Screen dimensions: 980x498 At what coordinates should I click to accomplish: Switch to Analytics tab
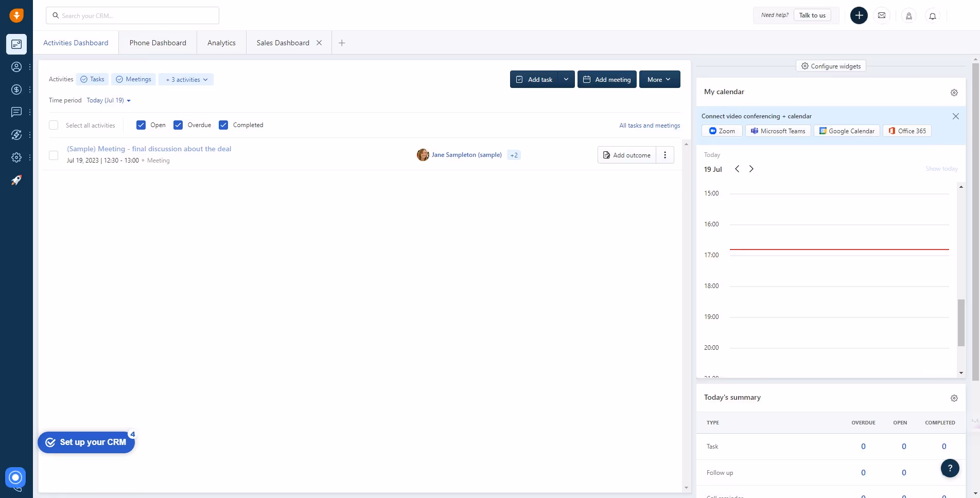(221, 43)
